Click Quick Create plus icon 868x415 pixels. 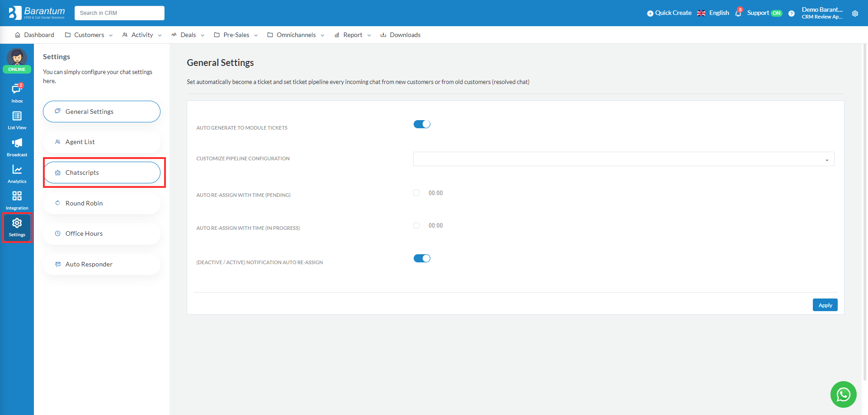pos(650,14)
